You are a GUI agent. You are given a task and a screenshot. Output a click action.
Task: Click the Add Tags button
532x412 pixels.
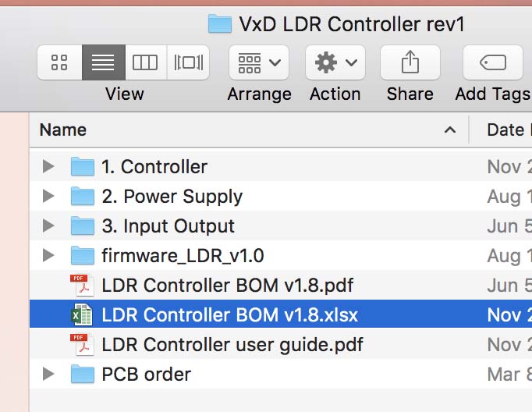pyautogui.click(x=493, y=62)
